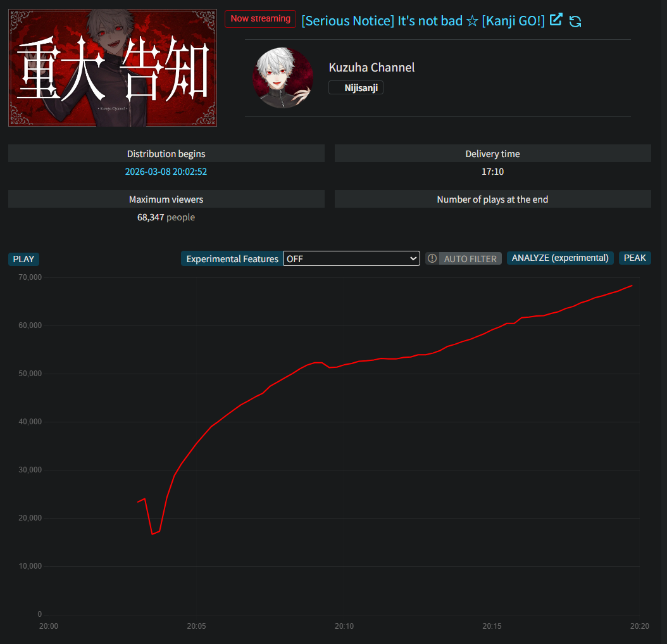The image size is (667, 644).
Task: Click the lowest dip of the viewer graph
Action: click(x=153, y=534)
